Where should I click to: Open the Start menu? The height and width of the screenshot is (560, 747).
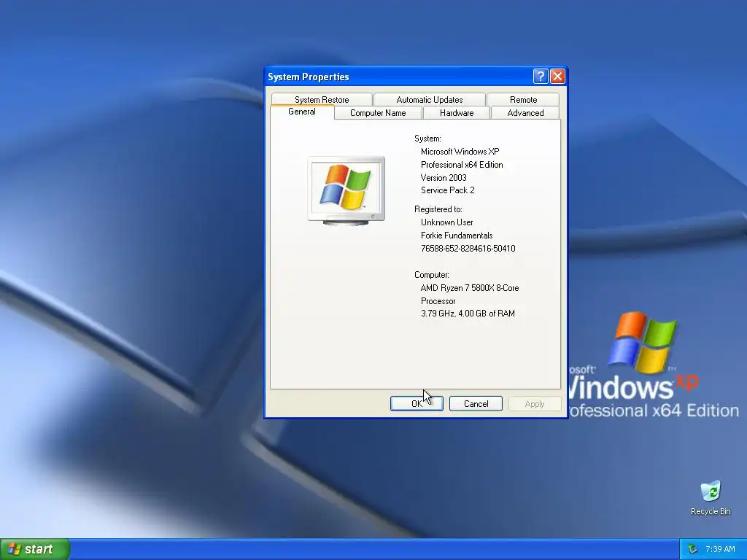[35, 549]
